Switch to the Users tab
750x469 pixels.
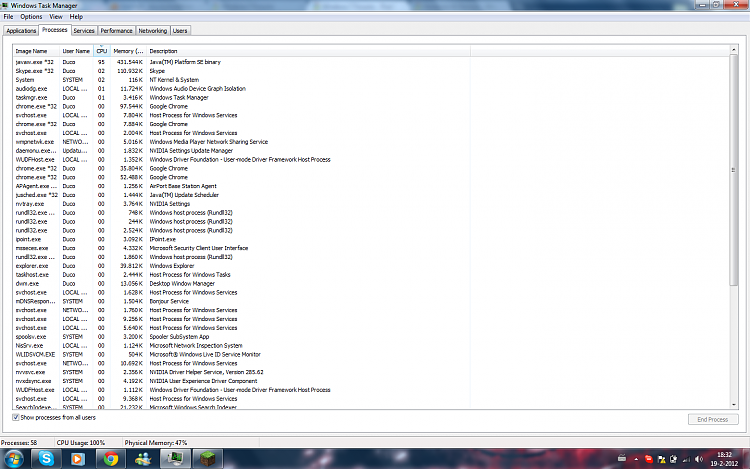pos(180,31)
